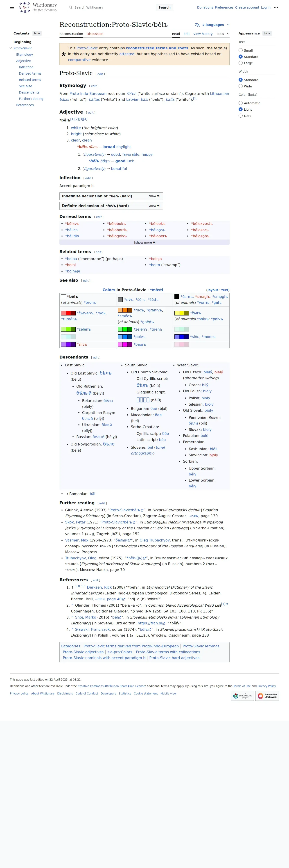This screenshot has width=289, height=868.
Task: Expand the Definite declension table
Action: (x=154, y=206)
